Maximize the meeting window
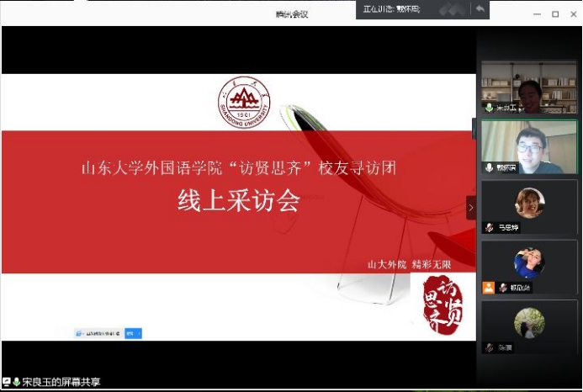 coord(555,14)
